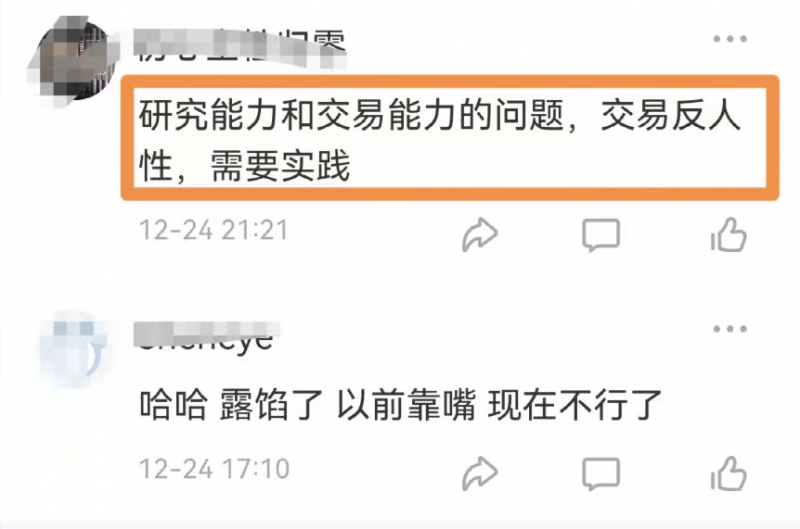The width and height of the screenshot is (800, 529).
Task: Reply to the highlighted 研究能力 comment
Action: (x=601, y=235)
